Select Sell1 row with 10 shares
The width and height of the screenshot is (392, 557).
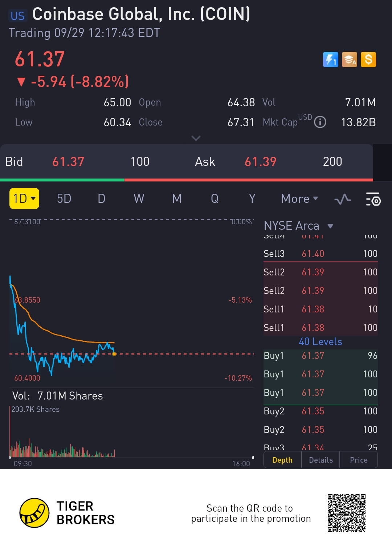pos(320,309)
